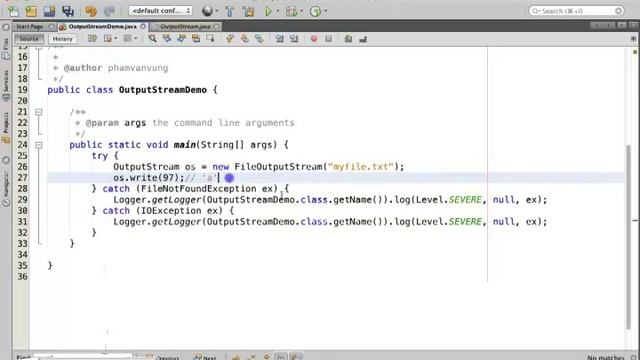Click the Next button in the Find bar

(x=205, y=358)
